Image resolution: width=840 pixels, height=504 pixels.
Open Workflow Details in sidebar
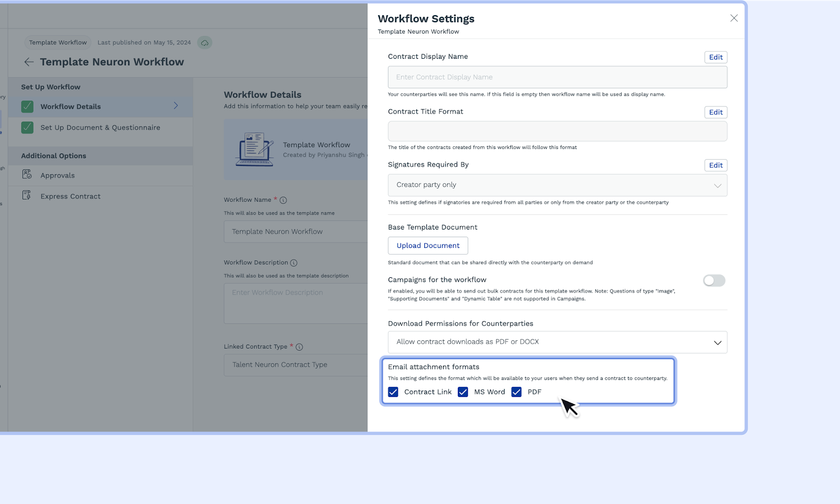100,107
